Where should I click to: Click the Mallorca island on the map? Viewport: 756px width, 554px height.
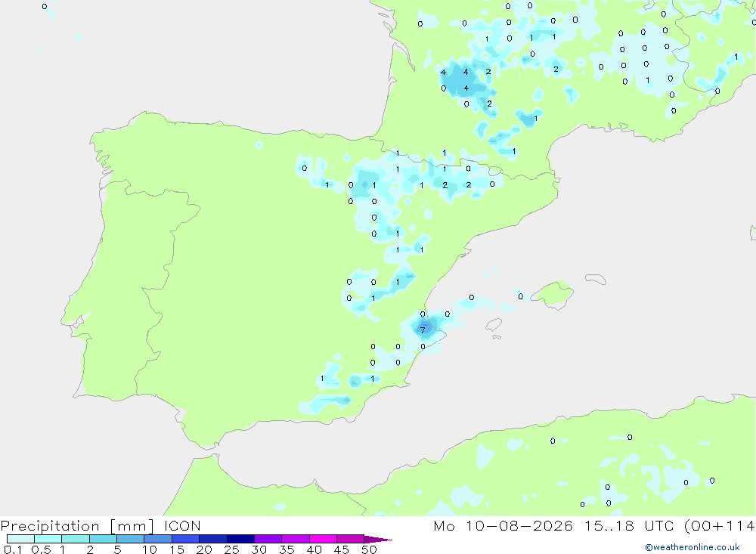(553, 294)
